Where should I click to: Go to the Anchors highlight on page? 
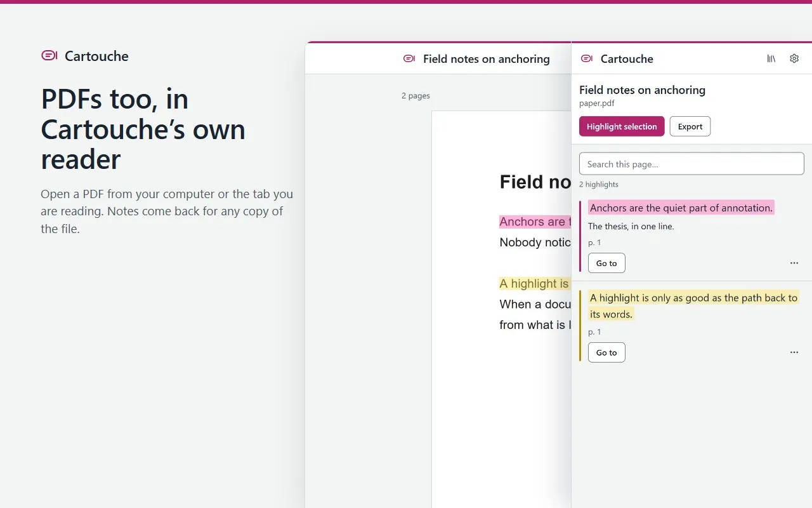tap(606, 263)
